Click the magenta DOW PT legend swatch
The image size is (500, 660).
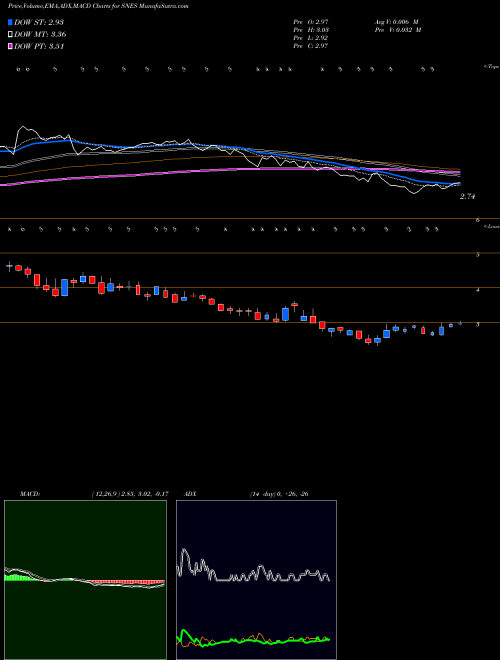(x=10, y=47)
